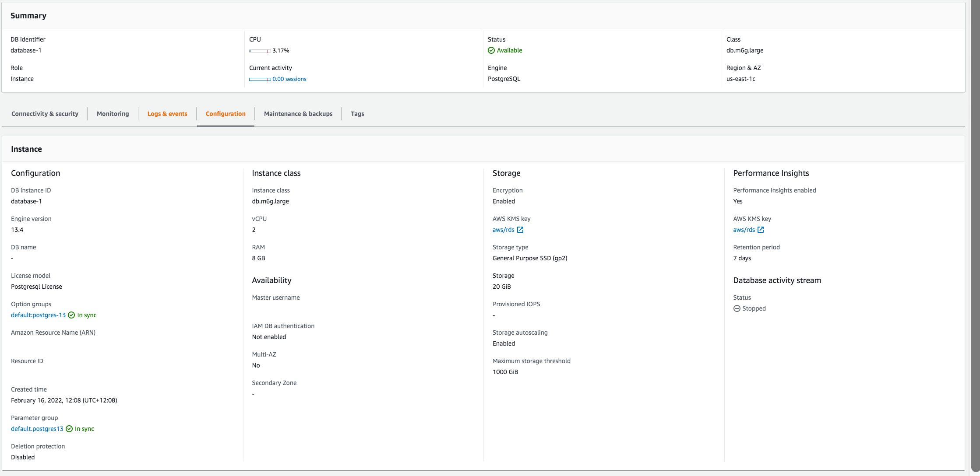Click In sync check icon next to parameter group

(x=69, y=429)
